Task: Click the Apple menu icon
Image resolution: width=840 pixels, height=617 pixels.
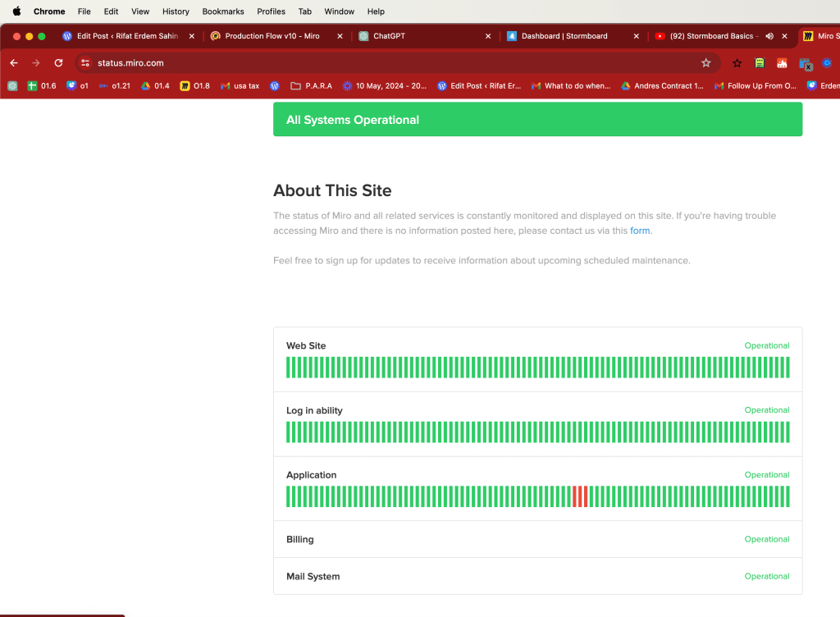Action: (16, 11)
